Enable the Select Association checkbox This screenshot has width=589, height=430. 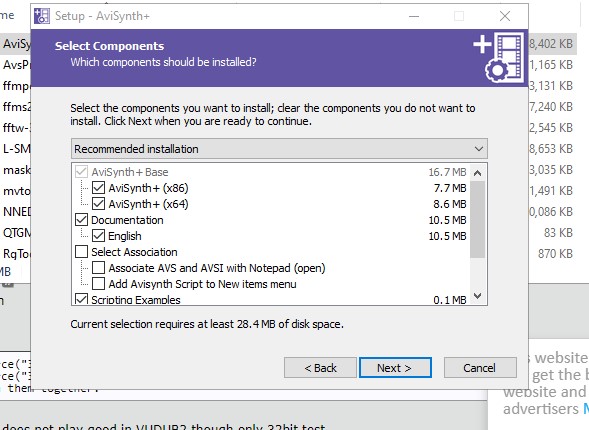[x=82, y=252]
